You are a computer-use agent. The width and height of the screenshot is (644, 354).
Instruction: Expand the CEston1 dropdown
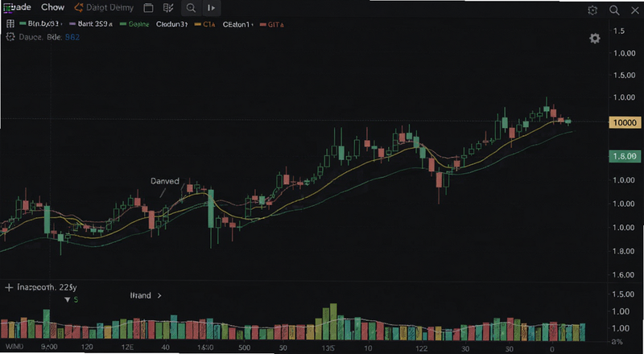click(237, 24)
